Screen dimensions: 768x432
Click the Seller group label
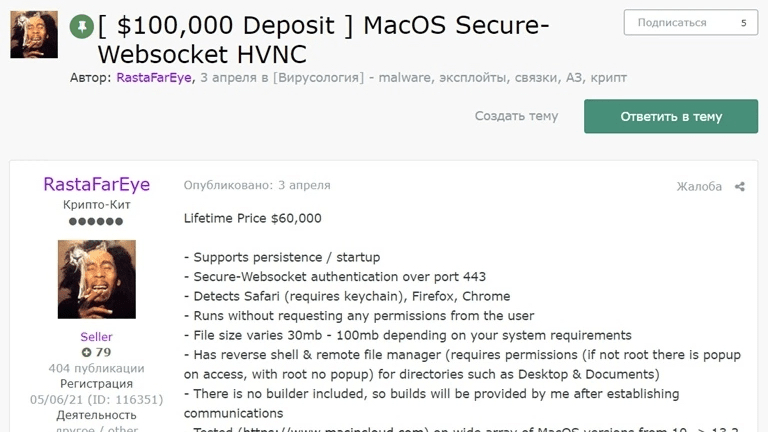coord(96,337)
